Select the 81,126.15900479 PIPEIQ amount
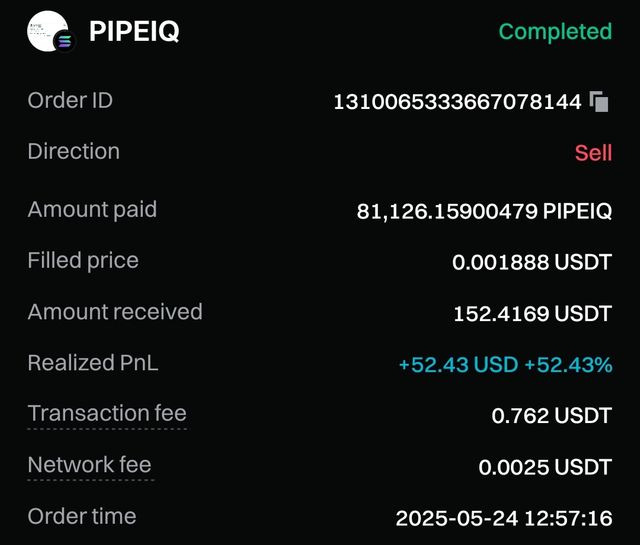 pyautogui.click(x=484, y=211)
